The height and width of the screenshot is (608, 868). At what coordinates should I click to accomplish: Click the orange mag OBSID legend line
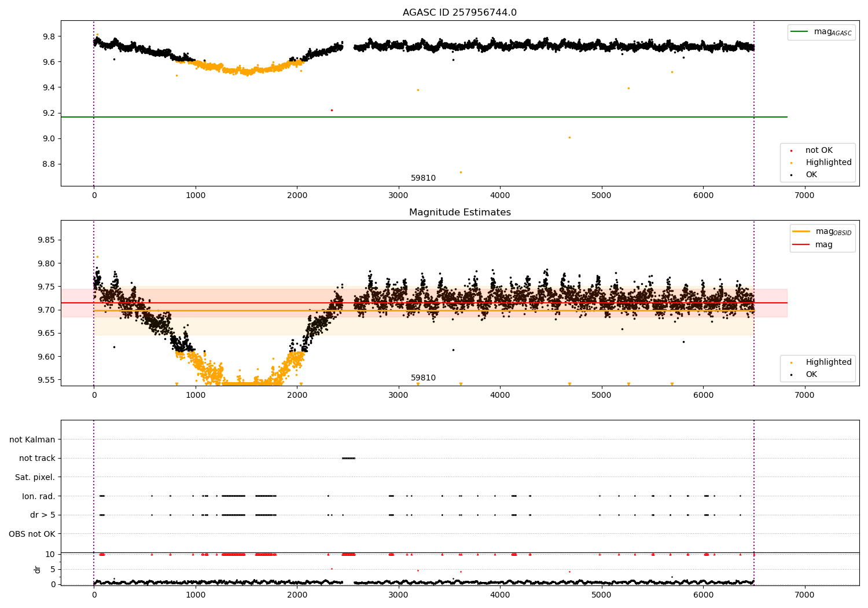(801, 232)
